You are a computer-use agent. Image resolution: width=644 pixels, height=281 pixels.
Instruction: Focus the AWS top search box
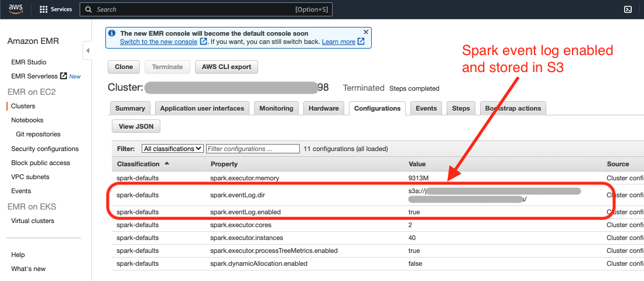205,9
